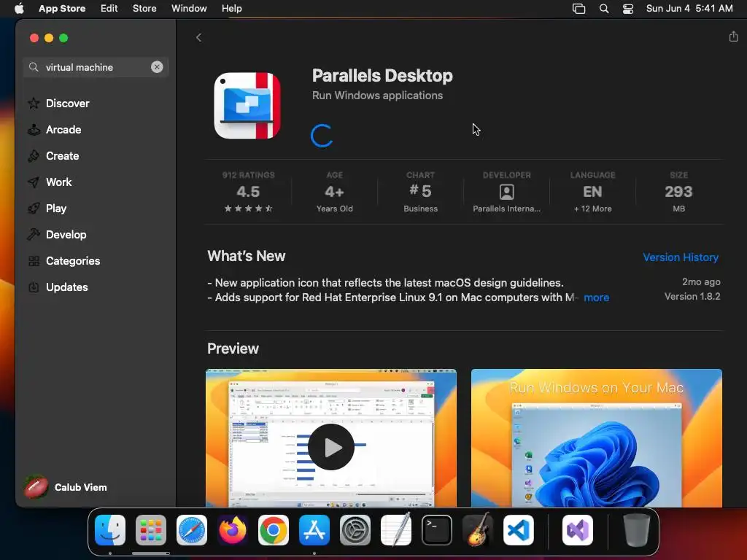The image size is (747, 560).
Task: Open Launchpad from the Dock
Action: pos(150,530)
